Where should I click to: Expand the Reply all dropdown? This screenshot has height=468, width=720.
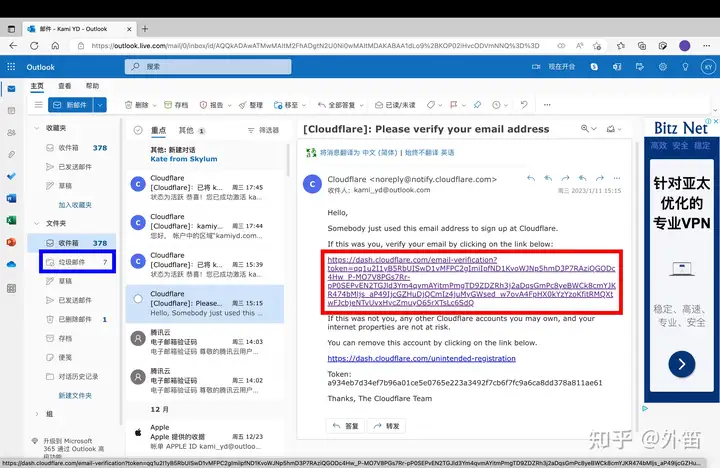click(x=361, y=105)
